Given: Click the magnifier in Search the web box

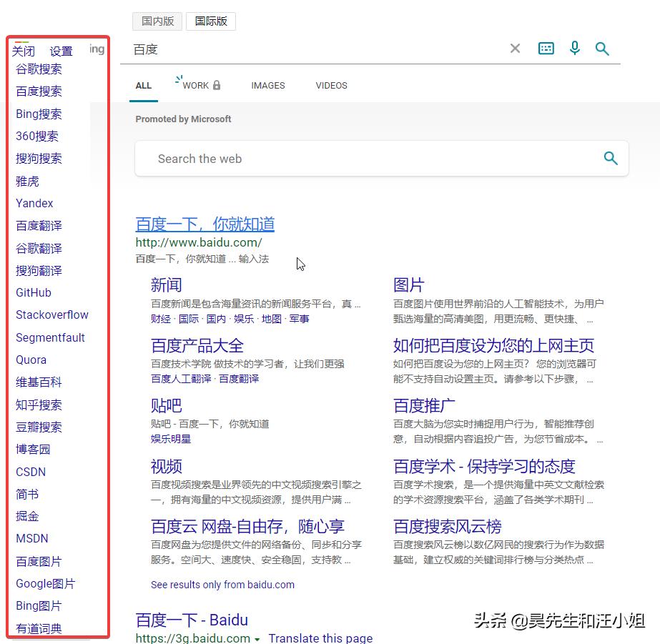Looking at the screenshot, I should [610, 159].
